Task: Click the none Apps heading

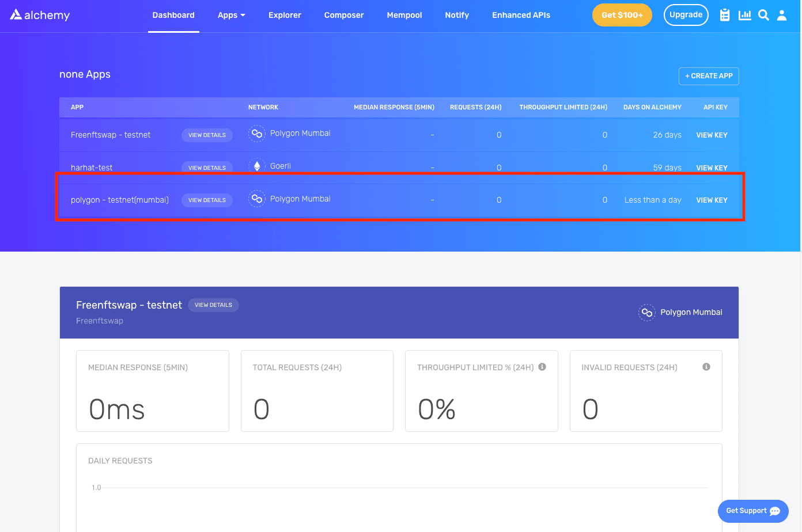Action: (x=85, y=74)
